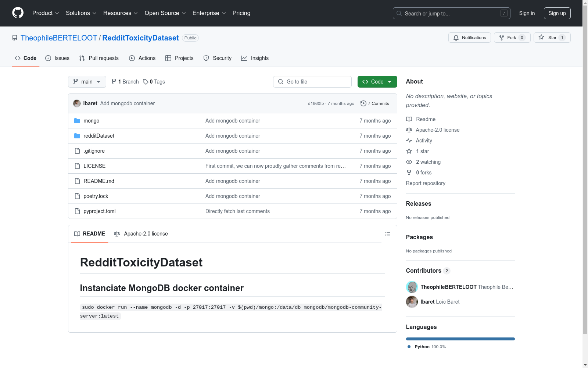Open the Pricing page
This screenshot has height=368, width=588.
pyautogui.click(x=241, y=13)
